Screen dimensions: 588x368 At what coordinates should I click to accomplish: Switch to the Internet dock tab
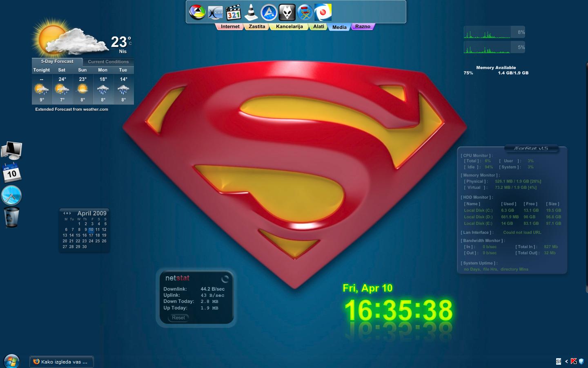[230, 27]
